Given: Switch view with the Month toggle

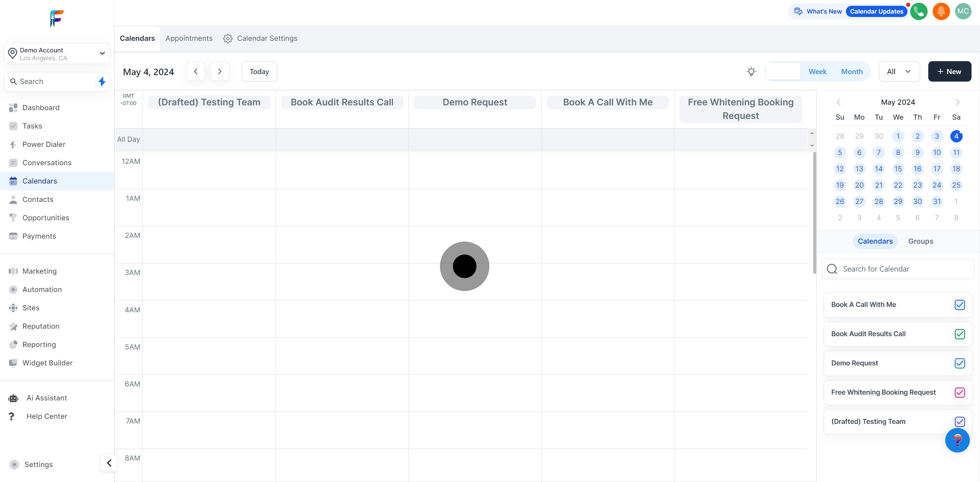Looking at the screenshot, I should click(x=852, y=71).
